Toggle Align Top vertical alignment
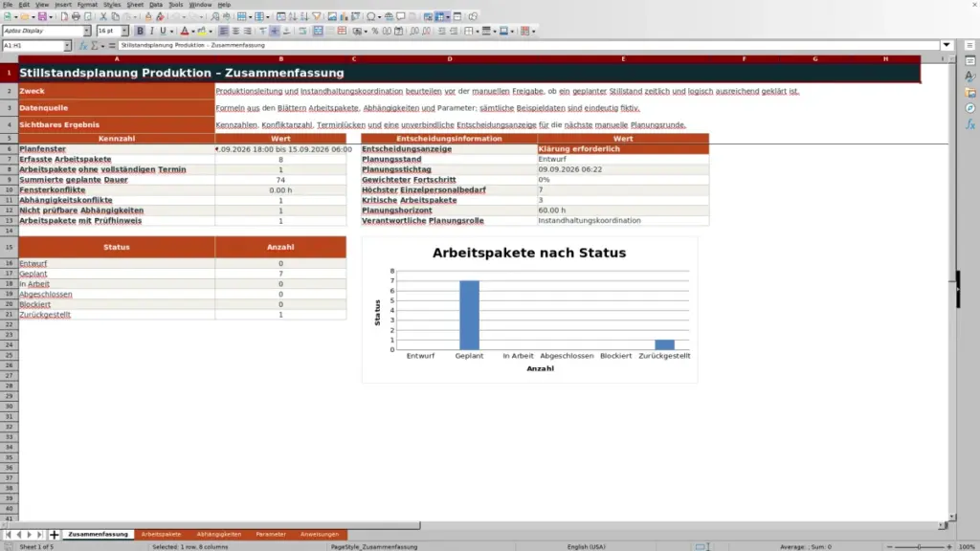 point(262,31)
